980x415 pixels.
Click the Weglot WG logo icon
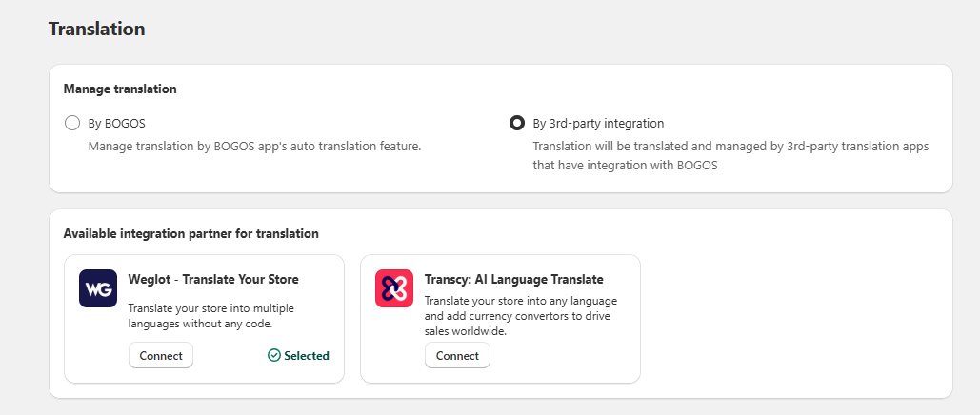click(x=98, y=288)
